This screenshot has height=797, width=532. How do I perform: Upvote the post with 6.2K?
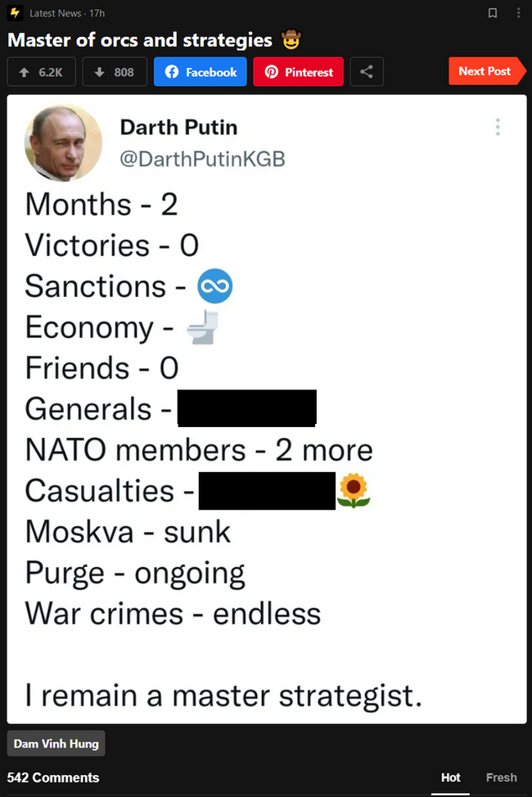[x=41, y=72]
